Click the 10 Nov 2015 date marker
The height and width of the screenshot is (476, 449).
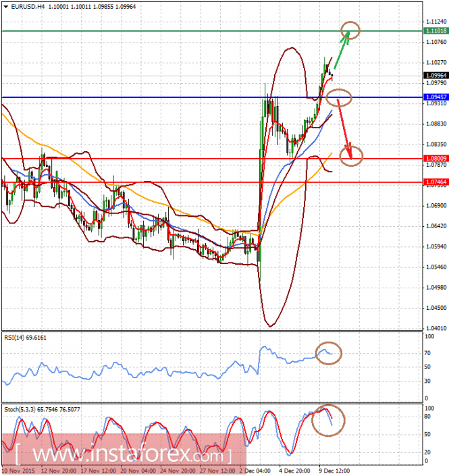click(18, 471)
